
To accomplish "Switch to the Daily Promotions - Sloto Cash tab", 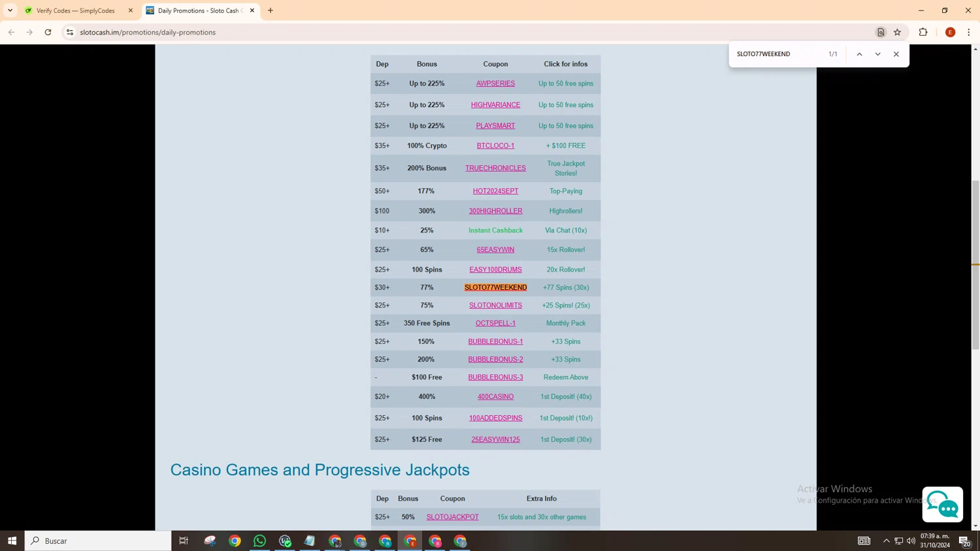I will [201, 10].
